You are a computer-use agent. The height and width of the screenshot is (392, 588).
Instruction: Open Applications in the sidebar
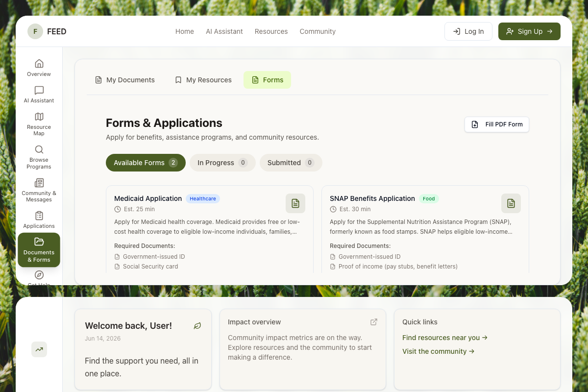tap(39, 220)
